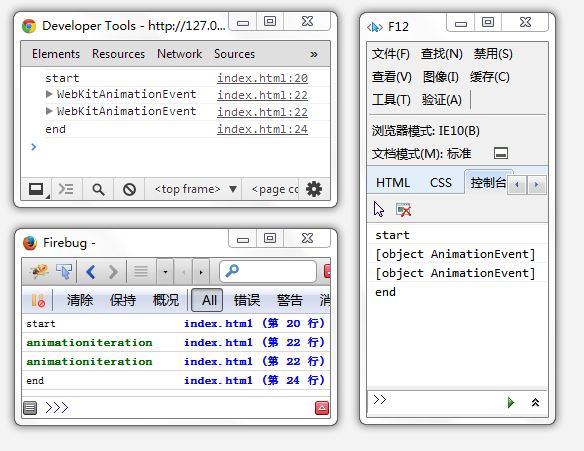Select the CSS tab in F12

coord(441,183)
